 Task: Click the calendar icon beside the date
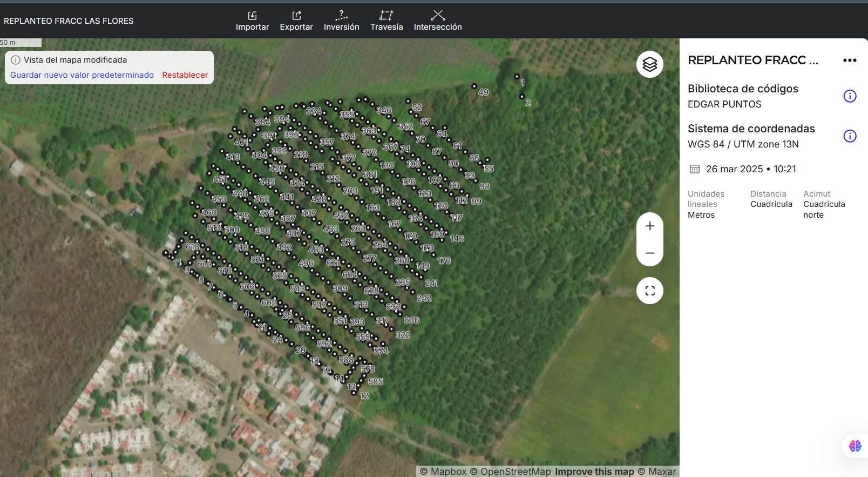click(695, 169)
